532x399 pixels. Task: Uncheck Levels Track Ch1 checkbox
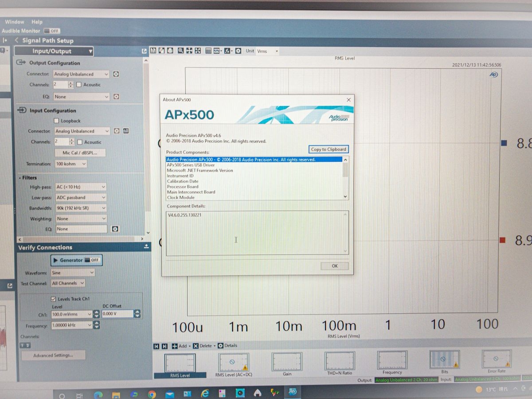(54, 299)
